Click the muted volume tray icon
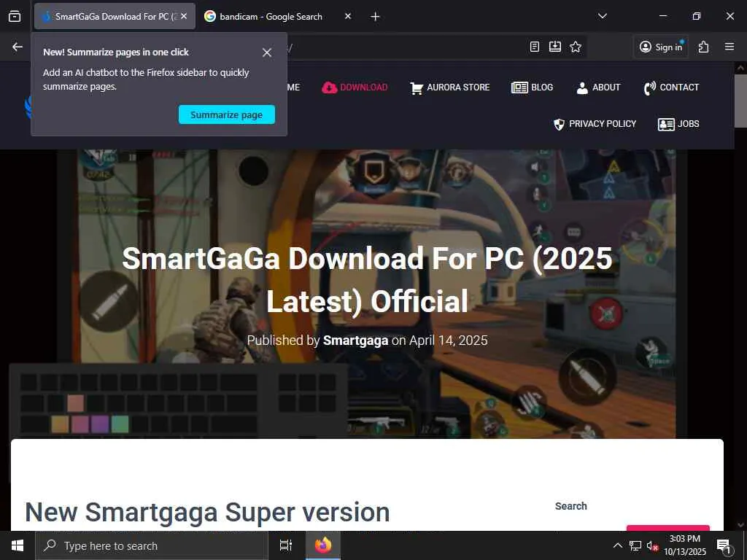Screen dimensions: 747x560 coord(652,545)
